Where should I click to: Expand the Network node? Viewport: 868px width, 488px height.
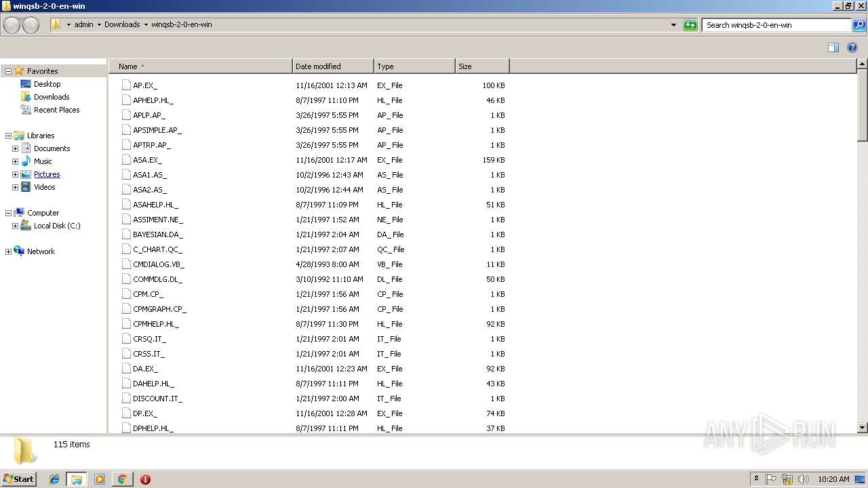[x=8, y=251]
